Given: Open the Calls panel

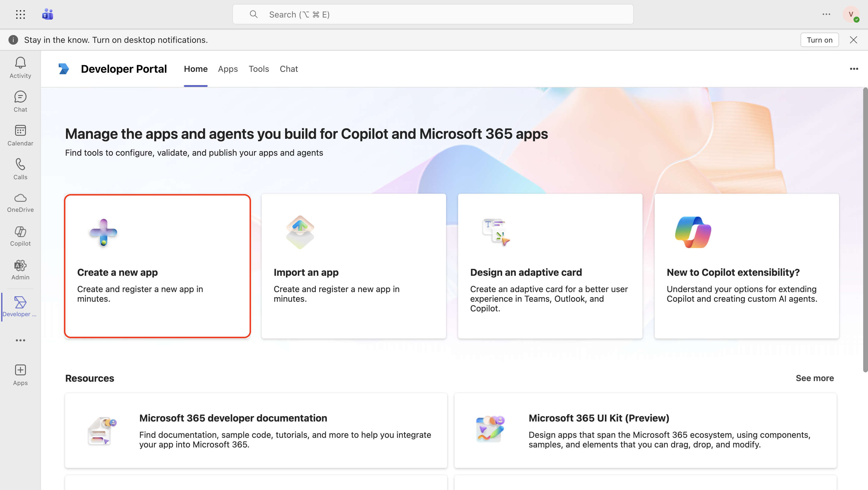Looking at the screenshot, I should click(x=20, y=169).
